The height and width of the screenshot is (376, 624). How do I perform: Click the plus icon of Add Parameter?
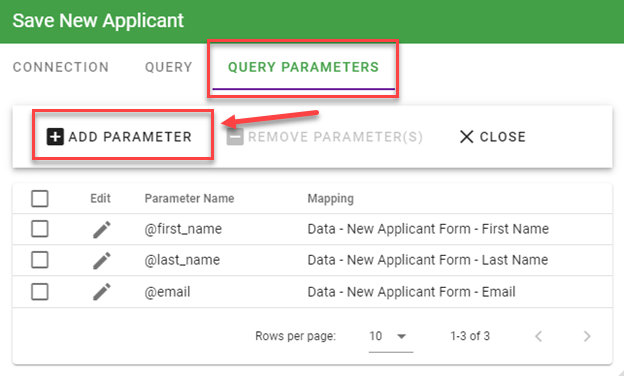coord(55,137)
